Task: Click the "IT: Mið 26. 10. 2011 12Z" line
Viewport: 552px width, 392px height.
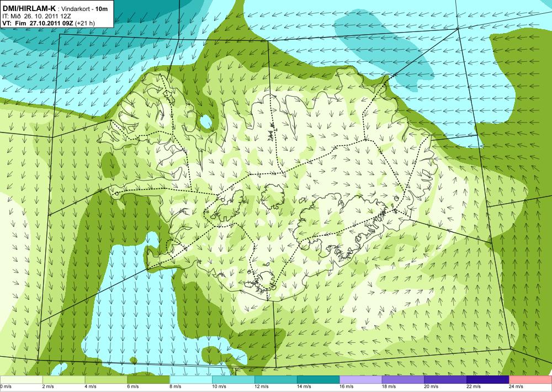Action: 36,16
